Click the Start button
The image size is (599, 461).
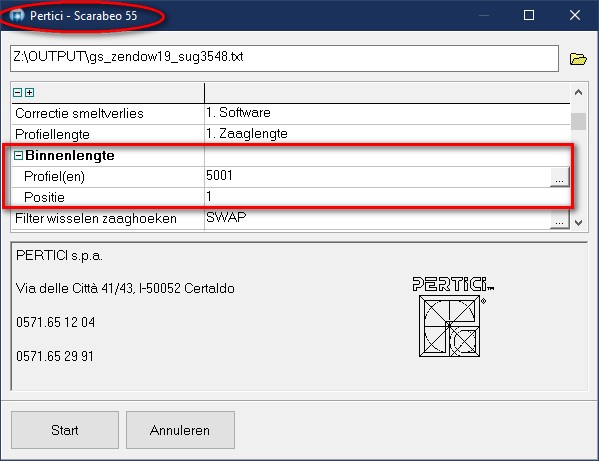pyautogui.click(x=65, y=430)
